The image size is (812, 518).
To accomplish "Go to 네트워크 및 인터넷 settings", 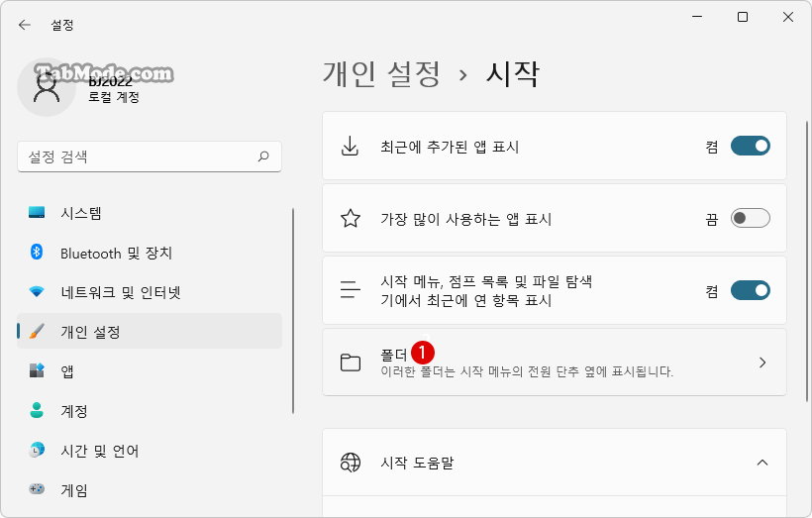I will click(x=150, y=292).
